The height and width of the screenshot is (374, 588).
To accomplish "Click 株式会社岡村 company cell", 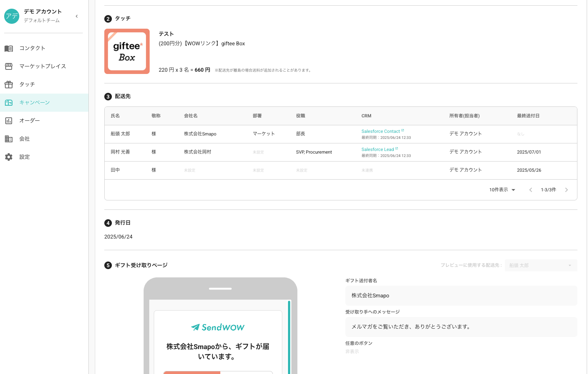I will 198,152.
